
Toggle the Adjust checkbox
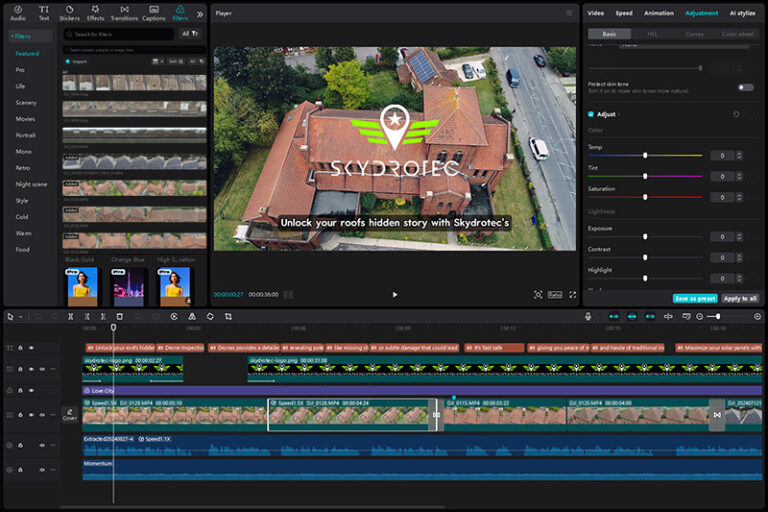point(591,114)
